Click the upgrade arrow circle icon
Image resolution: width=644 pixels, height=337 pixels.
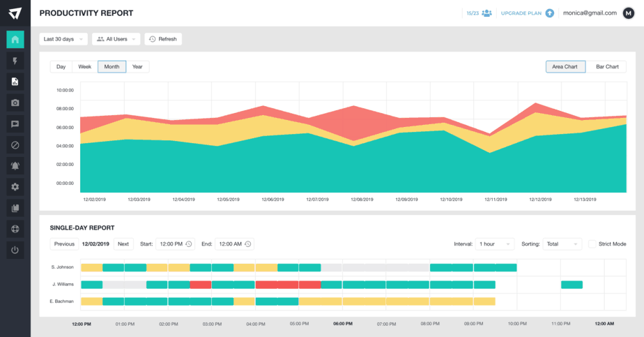point(549,13)
